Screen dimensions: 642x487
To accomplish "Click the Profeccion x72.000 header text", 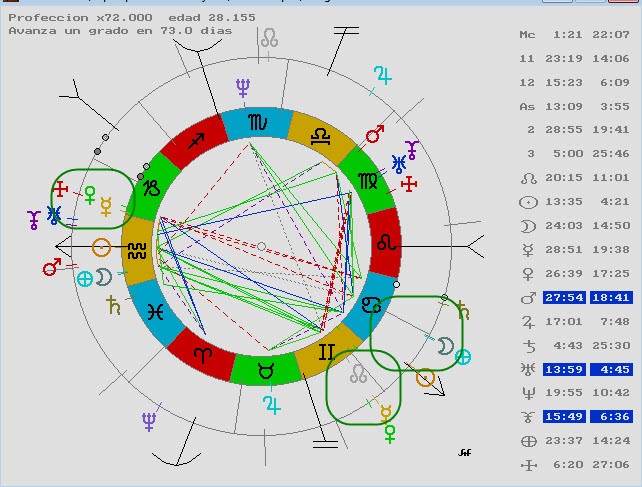I will [66, 18].
